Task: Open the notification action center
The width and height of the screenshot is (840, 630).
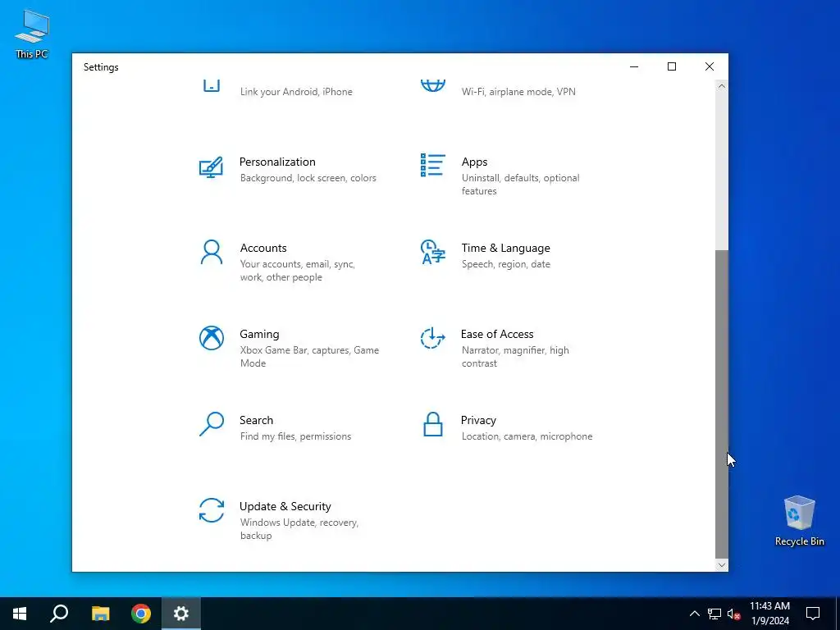Action: pyautogui.click(x=813, y=614)
